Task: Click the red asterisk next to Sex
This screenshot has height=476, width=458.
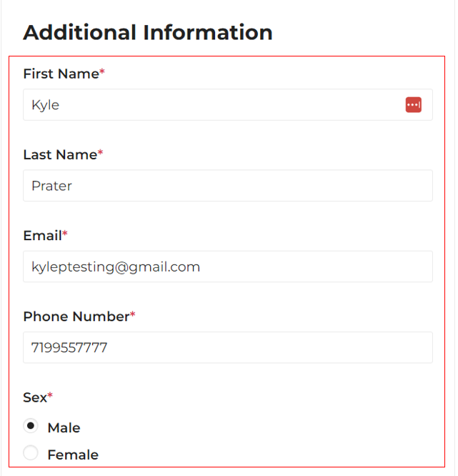Action: (x=51, y=395)
